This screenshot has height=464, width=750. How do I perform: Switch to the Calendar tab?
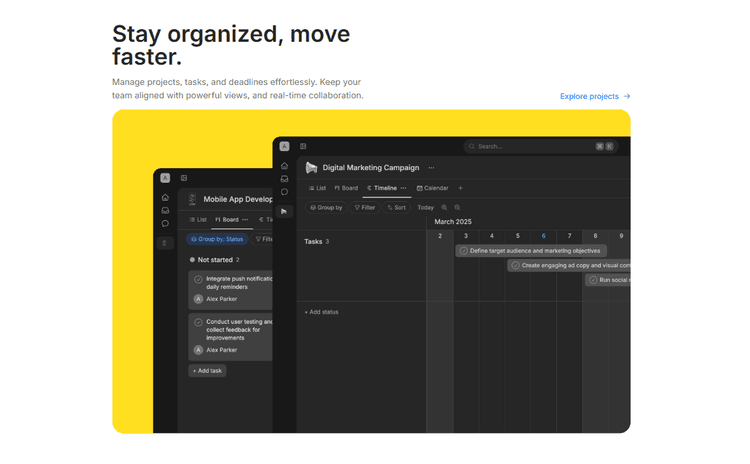(x=433, y=188)
